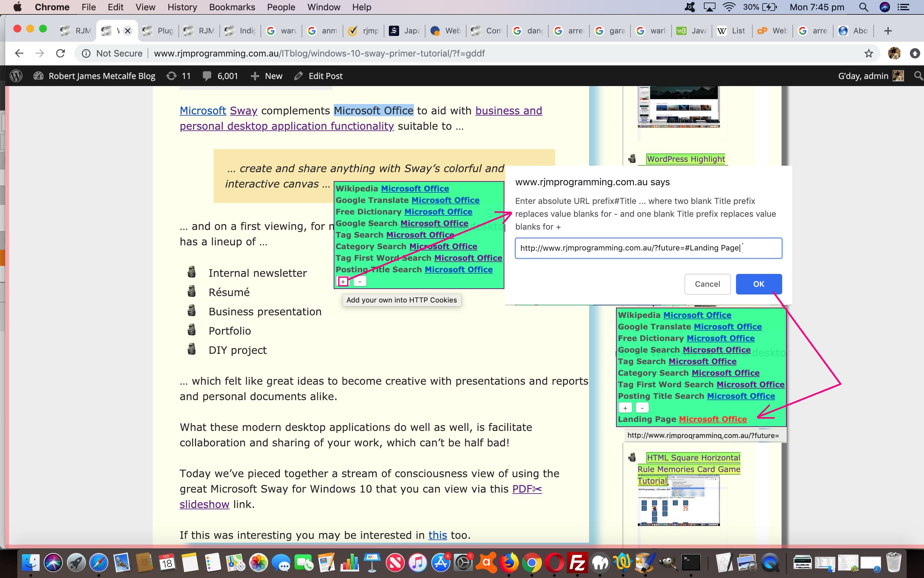Switch to the Plug tab
This screenshot has width=924, height=578.
coord(158,31)
